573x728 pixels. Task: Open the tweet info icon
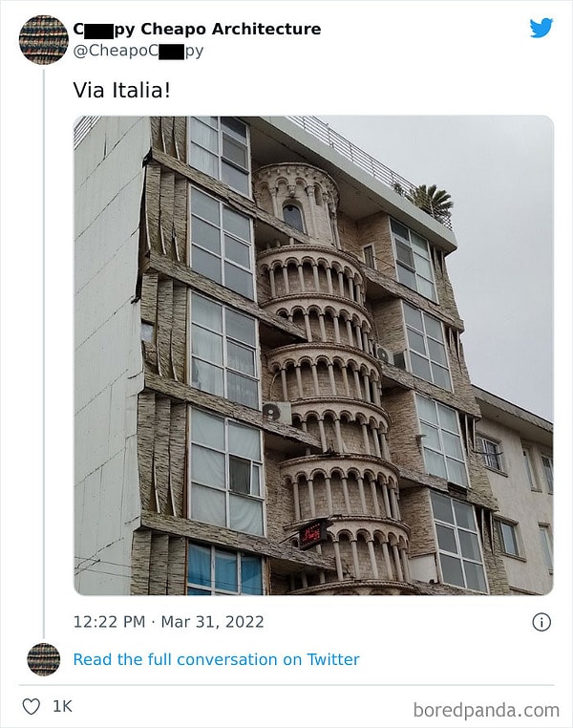(x=541, y=622)
